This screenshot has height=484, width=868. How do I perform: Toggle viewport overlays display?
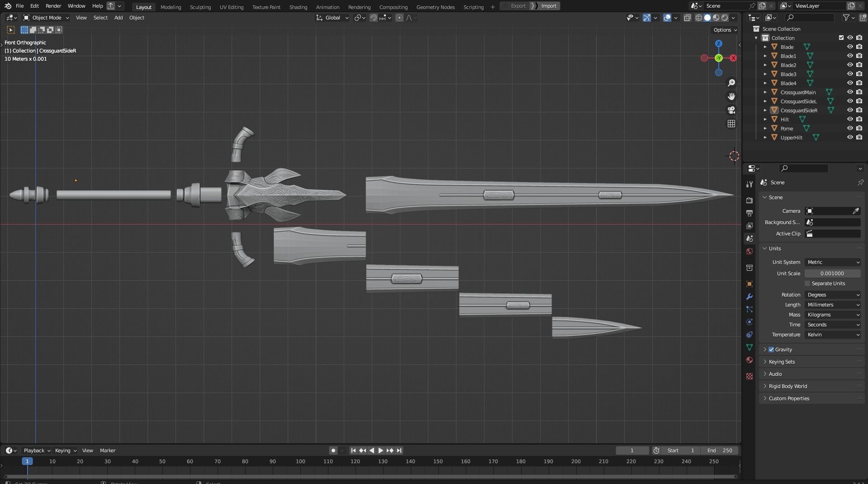[667, 18]
